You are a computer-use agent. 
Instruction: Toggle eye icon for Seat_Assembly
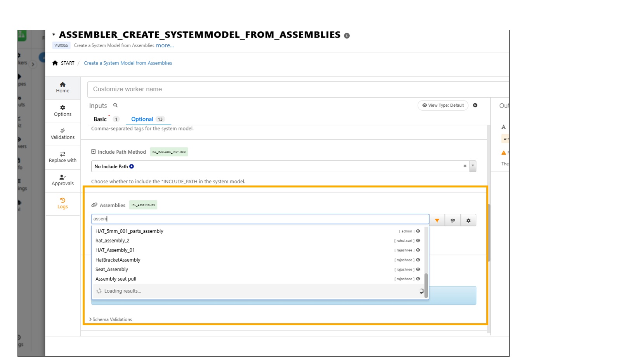pyautogui.click(x=418, y=269)
